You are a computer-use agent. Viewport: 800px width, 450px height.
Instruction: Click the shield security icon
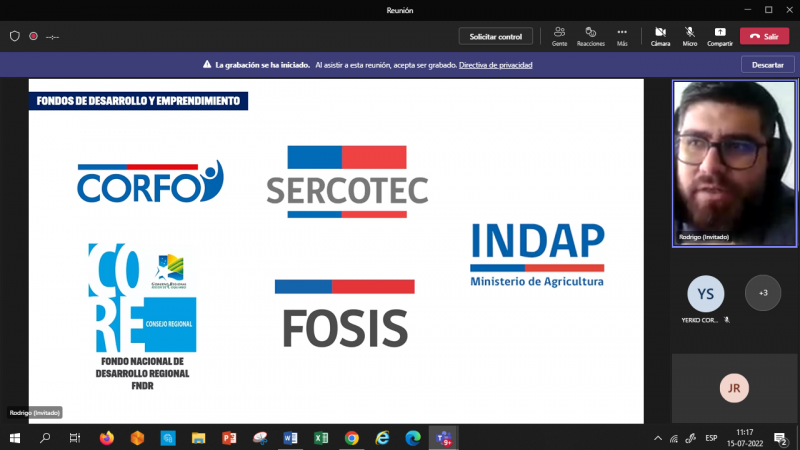(15, 36)
